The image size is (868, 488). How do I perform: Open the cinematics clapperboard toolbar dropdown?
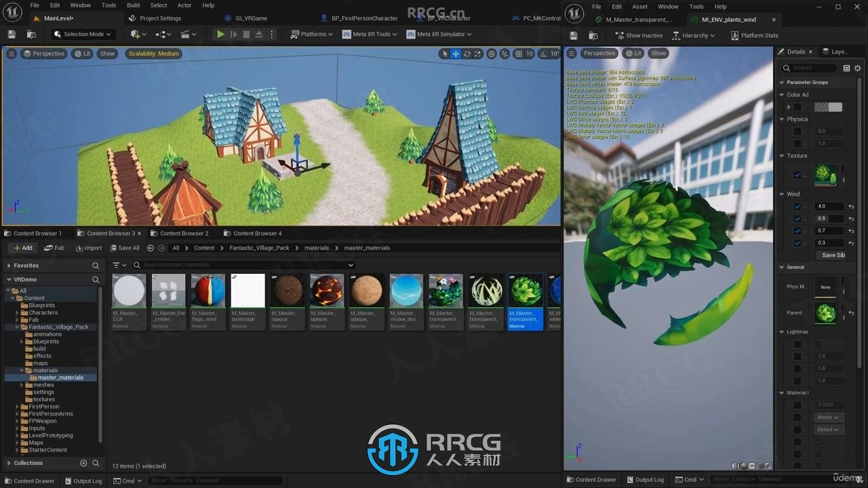click(187, 34)
